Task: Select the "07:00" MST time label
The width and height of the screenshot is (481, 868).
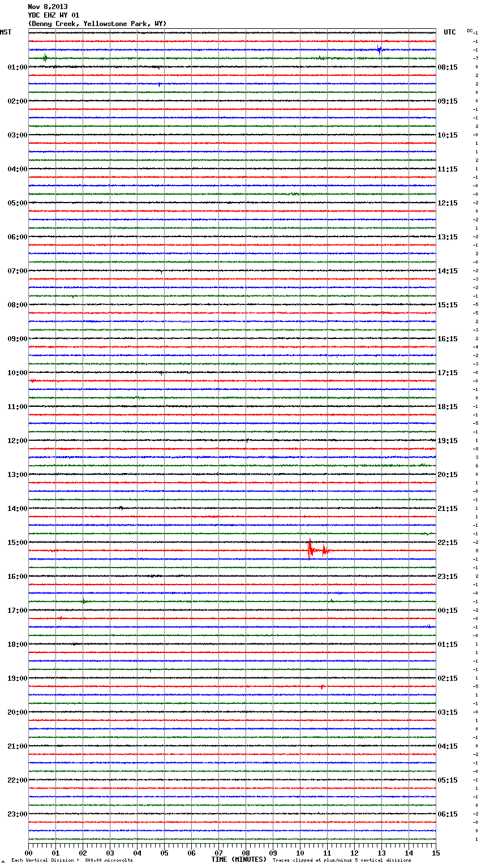Action: pos(18,271)
